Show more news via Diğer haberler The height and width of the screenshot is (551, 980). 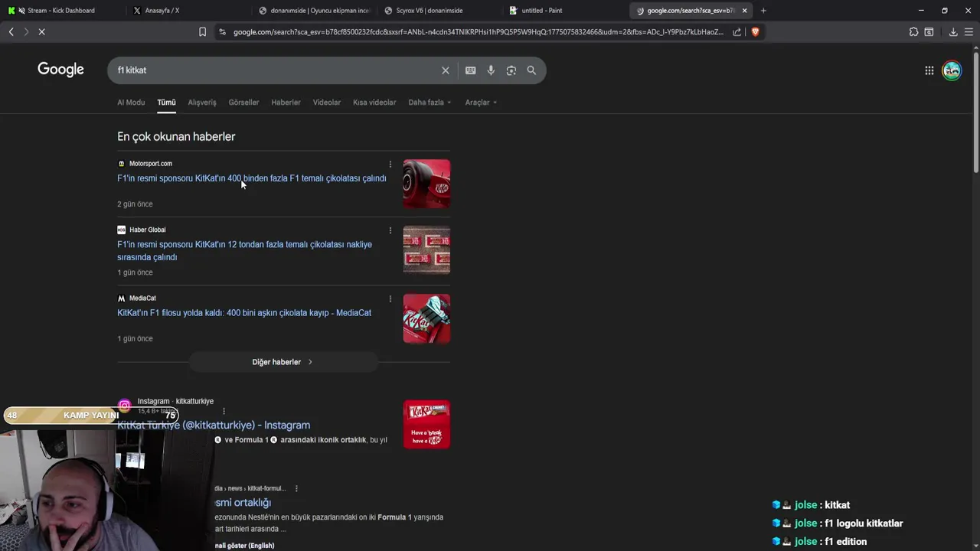pos(283,362)
